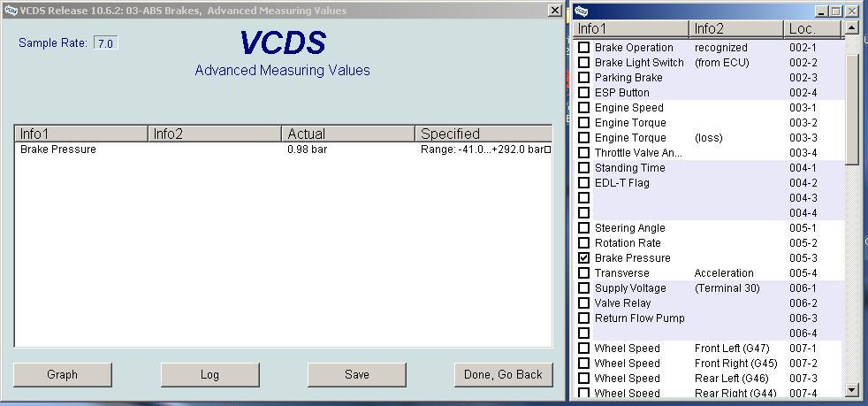Select the Brake Pressure row in main table

coord(283,149)
